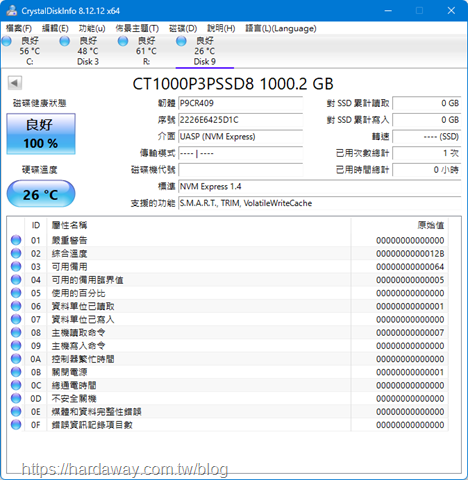Image resolution: width=468 pixels, height=480 pixels.
Task: Click the status orb of attribute 0F
Action: tap(16, 425)
